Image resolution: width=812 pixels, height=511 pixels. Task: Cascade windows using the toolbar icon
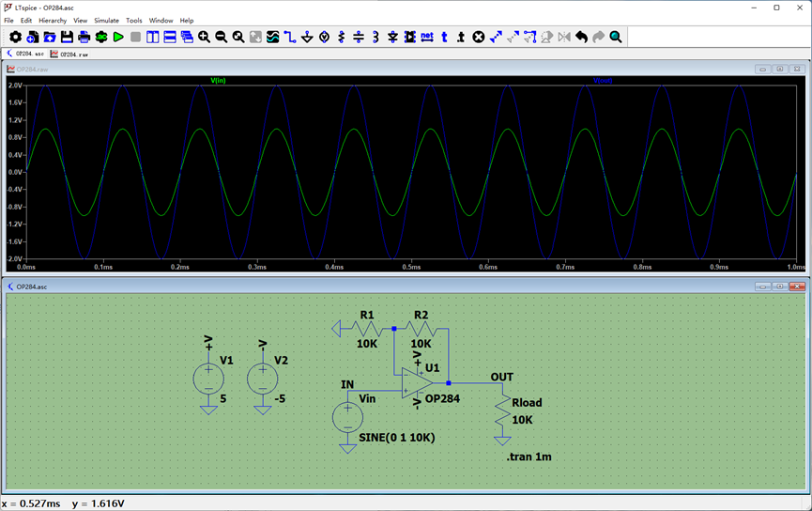click(x=187, y=37)
